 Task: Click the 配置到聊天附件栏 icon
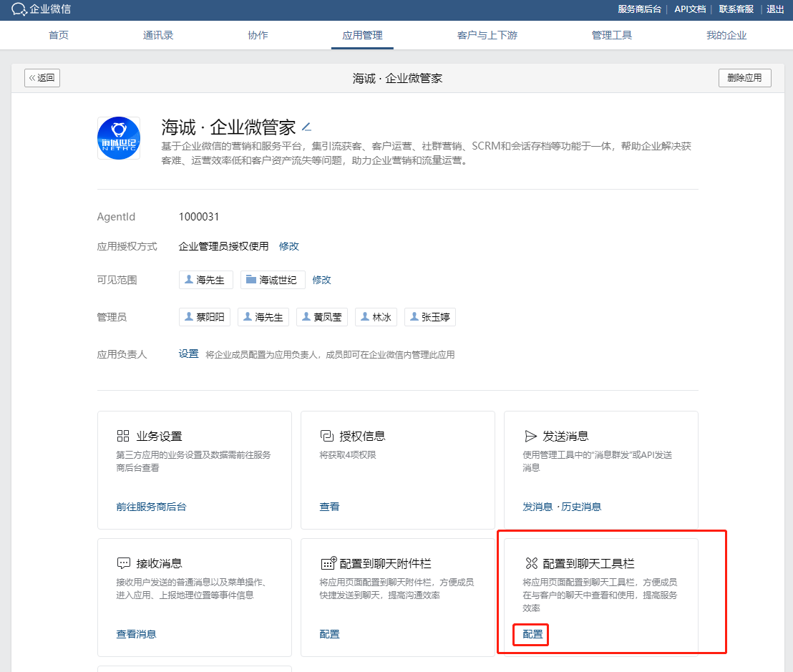click(329, 563)
